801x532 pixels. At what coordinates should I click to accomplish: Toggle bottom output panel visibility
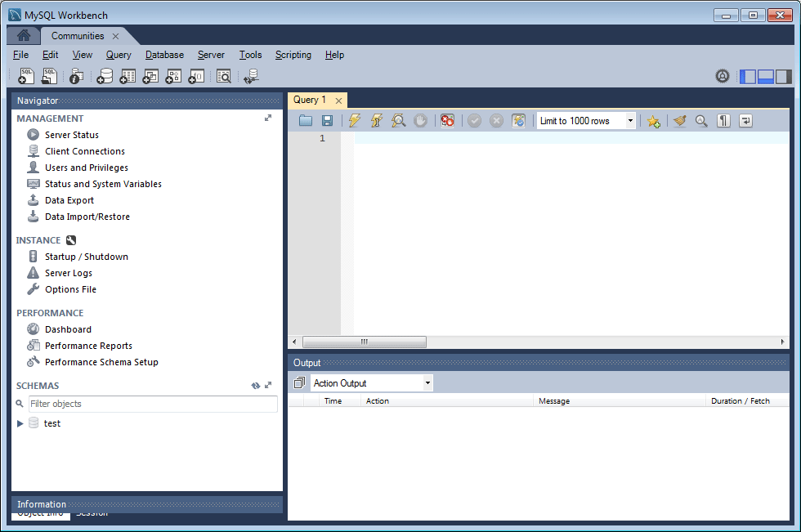[766, 77]
